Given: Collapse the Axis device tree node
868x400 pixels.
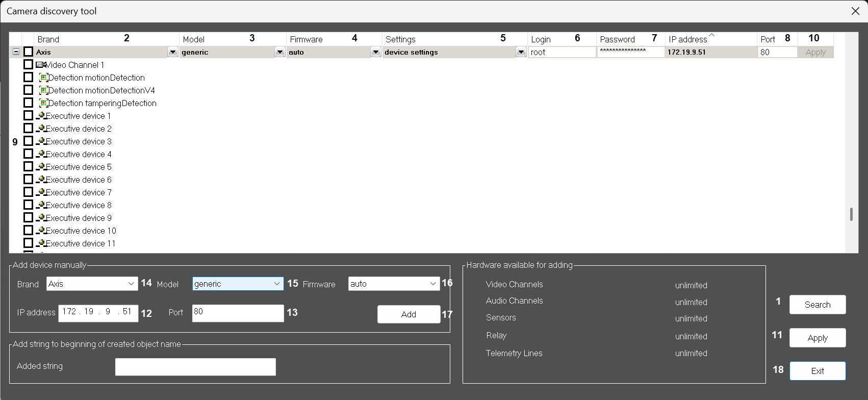Looking at the screenshot, I should [x=16, y=52].
